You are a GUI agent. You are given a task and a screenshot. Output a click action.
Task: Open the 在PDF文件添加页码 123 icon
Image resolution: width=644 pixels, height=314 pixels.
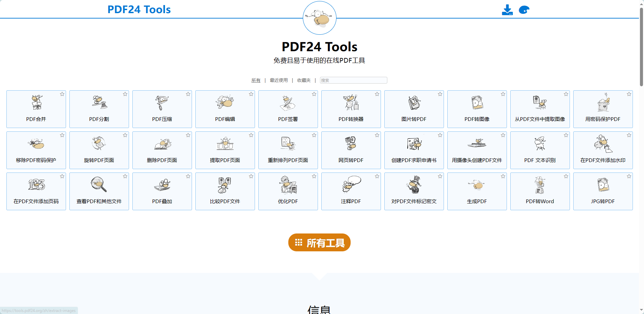coord(36,185)
